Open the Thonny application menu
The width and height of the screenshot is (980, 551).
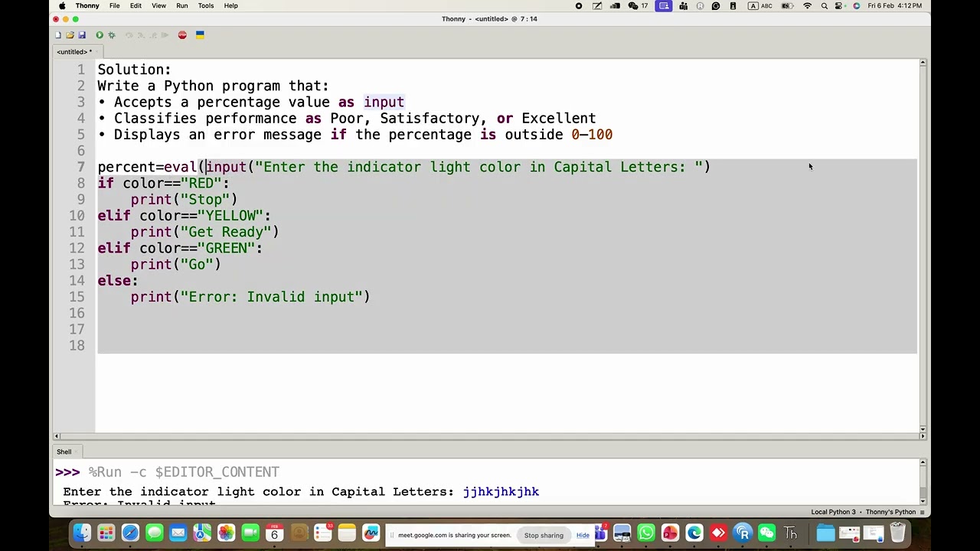click(87, 5)
